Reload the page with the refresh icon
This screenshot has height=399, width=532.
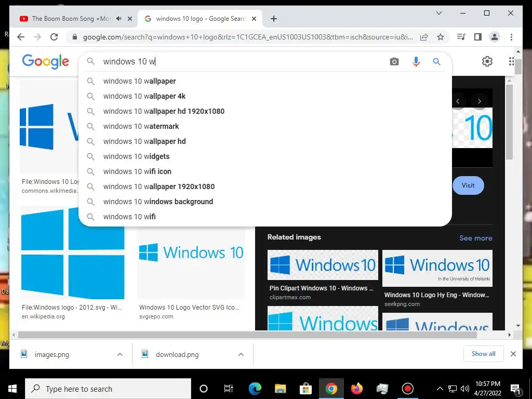tap(54, 37)
